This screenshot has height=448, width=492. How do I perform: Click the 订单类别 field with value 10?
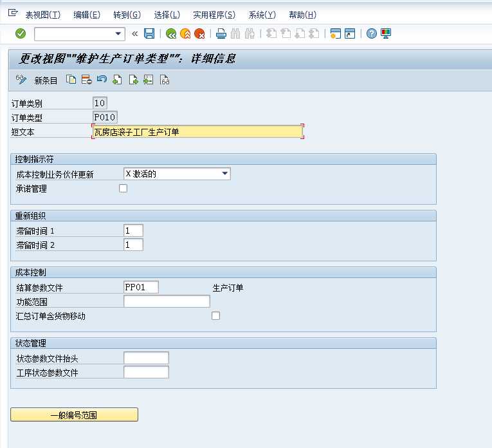click(x=100, y=103)
